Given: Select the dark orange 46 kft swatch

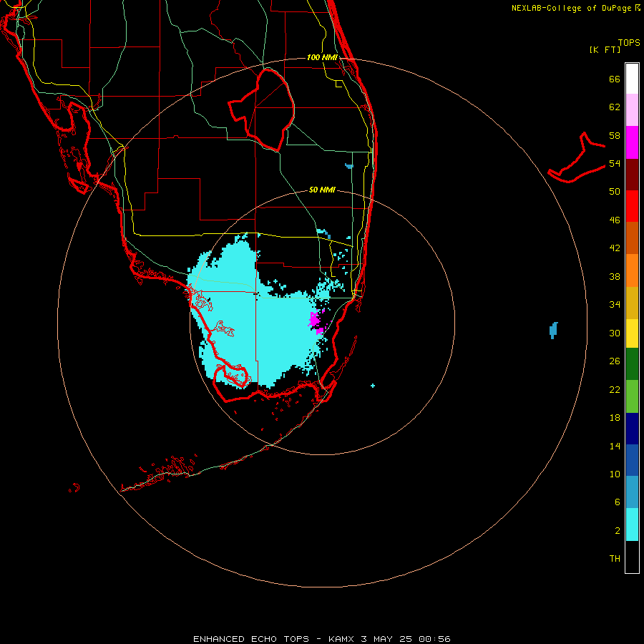Looking at the screenshot, I should click(x=632, y=238).
